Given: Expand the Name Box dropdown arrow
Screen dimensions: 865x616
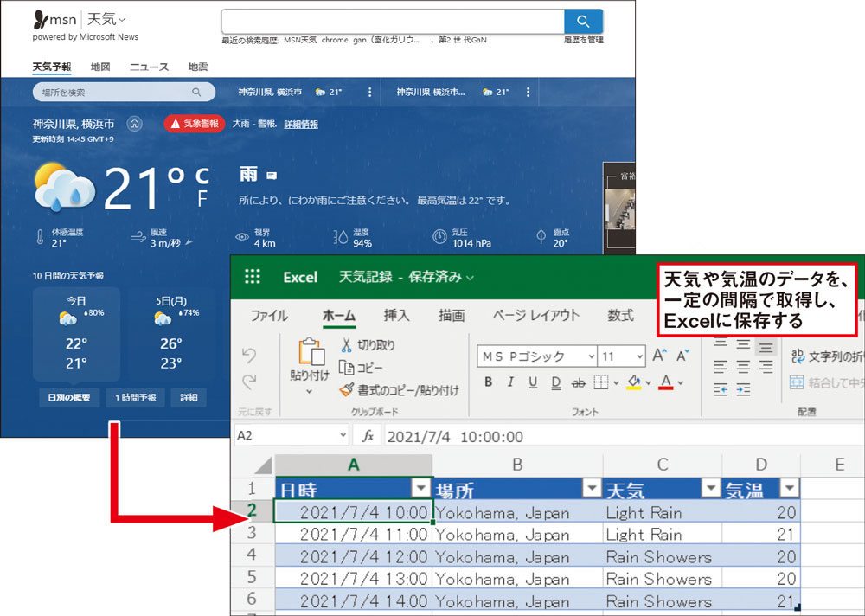Looking at the screenshot, I should pyautogui.click(x=343, y=435).
